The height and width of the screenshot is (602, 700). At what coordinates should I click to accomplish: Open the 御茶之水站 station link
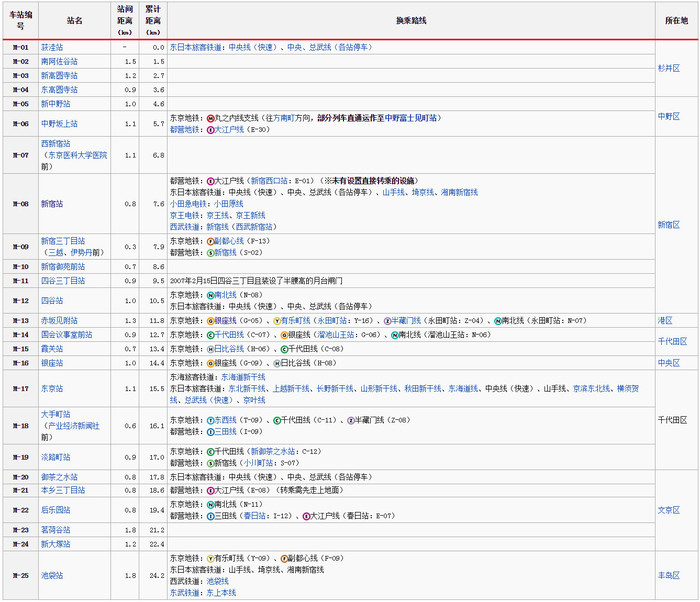[59, 477]
